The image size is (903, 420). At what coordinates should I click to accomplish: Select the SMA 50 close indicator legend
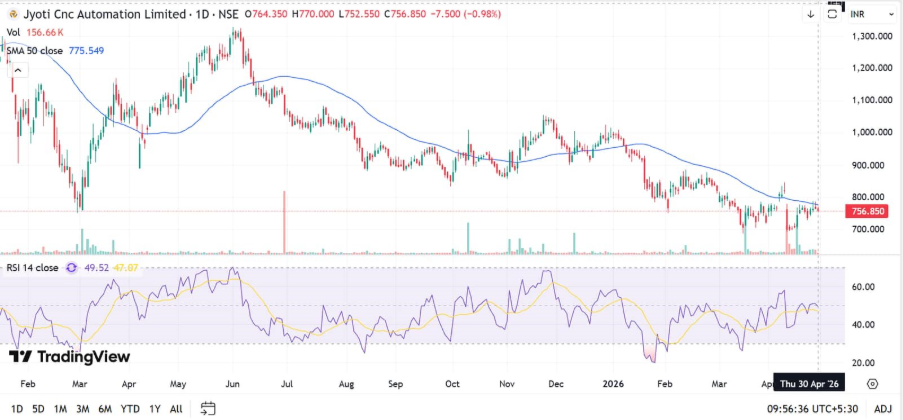(35, 49)
